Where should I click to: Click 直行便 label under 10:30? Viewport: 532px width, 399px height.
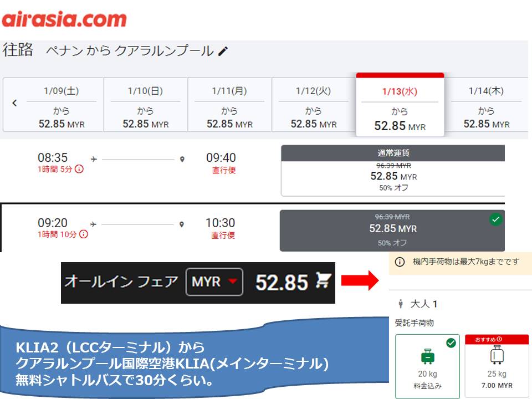[x=223, y=235]
